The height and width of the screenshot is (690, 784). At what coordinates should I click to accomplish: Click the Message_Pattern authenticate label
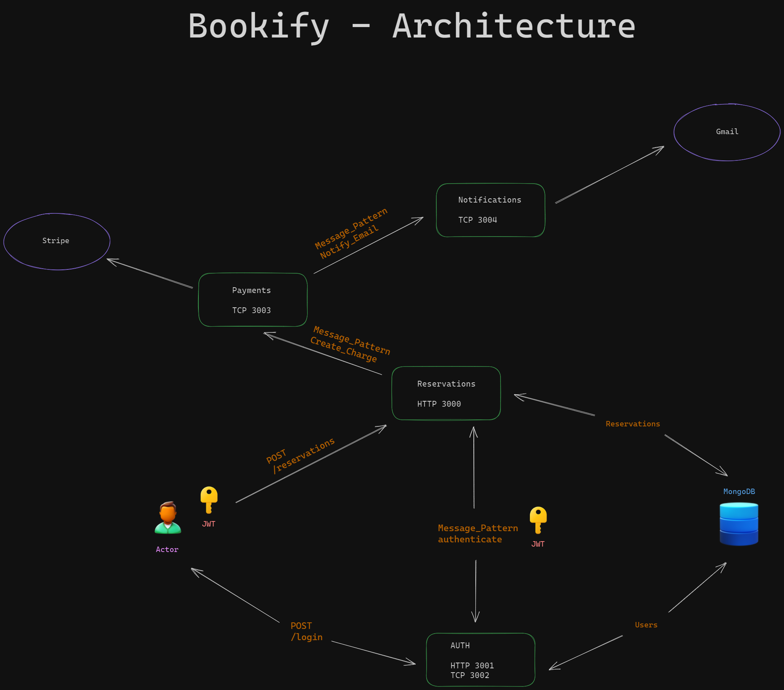click(477, 533)
